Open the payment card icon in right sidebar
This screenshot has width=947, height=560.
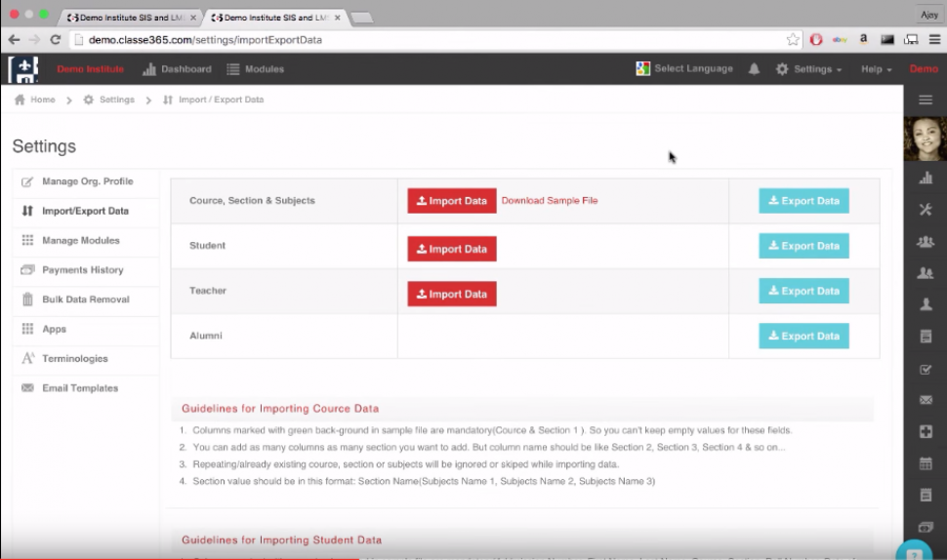tap(926, 528)
